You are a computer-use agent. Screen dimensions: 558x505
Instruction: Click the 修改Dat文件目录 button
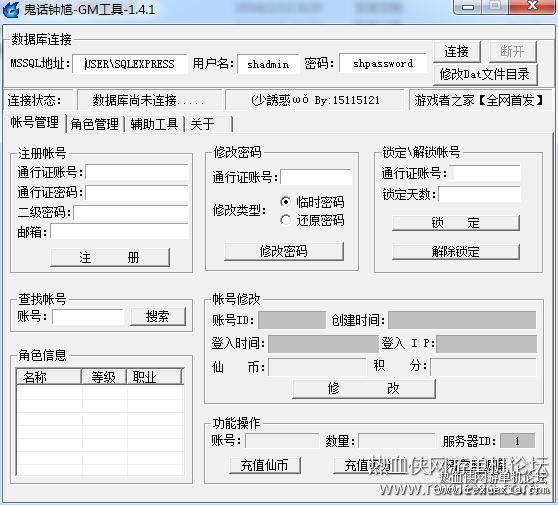tap(485, 74)
